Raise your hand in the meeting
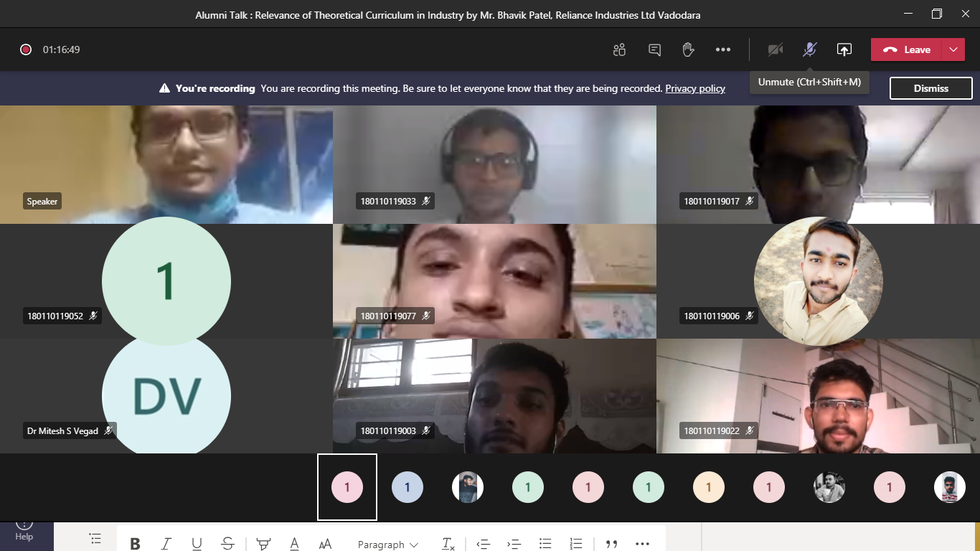Viewport: 980px width, 551px height. point(688,50)
